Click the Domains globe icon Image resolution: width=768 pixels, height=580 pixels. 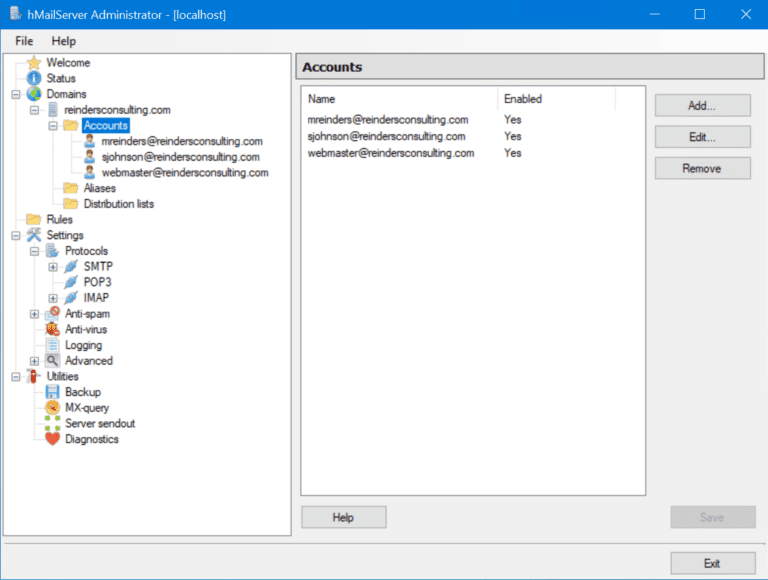tap(34, 94)
